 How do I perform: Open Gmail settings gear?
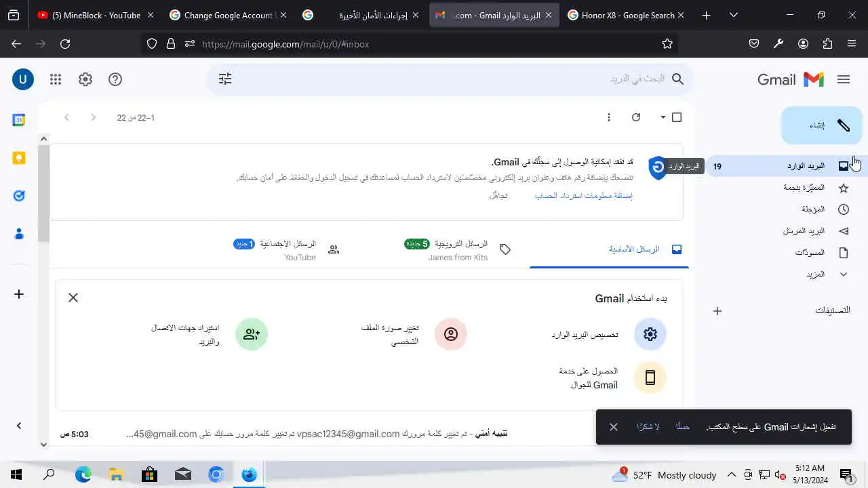coord(85,79)
